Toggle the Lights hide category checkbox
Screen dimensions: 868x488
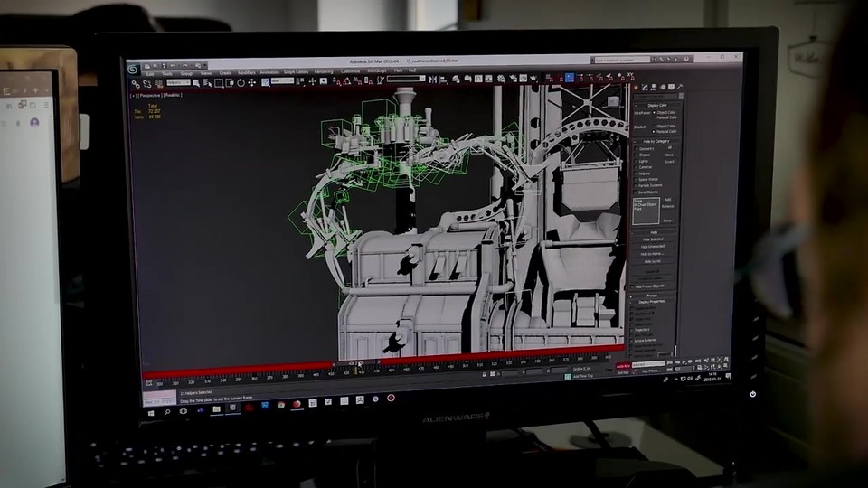[636, 161]
